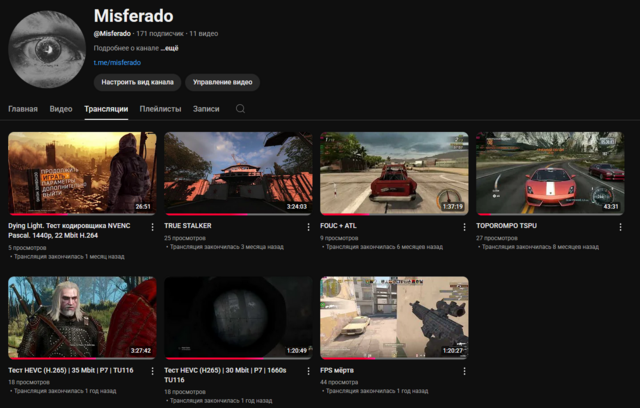Open options menu for Тест HEVC 30 Mbit
This screenshot has height=408, width=640.
tap(308, 371)
